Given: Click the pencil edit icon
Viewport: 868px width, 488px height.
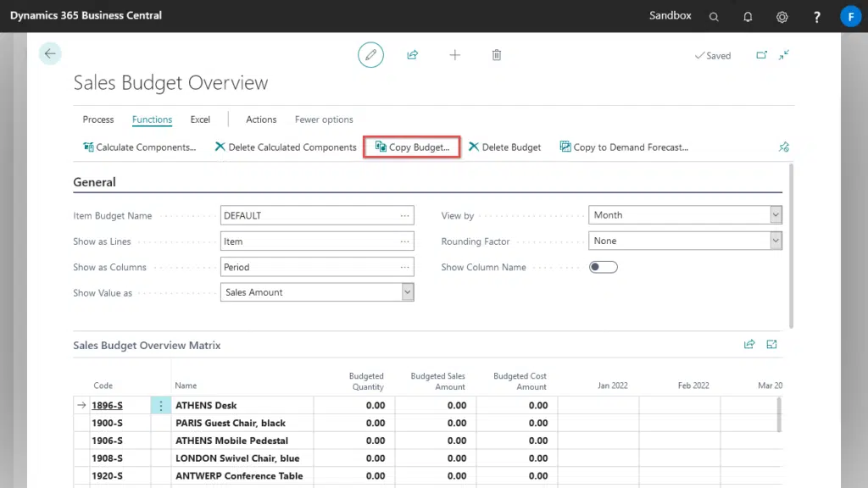Looking at the screenshot, I should [370, 55].
